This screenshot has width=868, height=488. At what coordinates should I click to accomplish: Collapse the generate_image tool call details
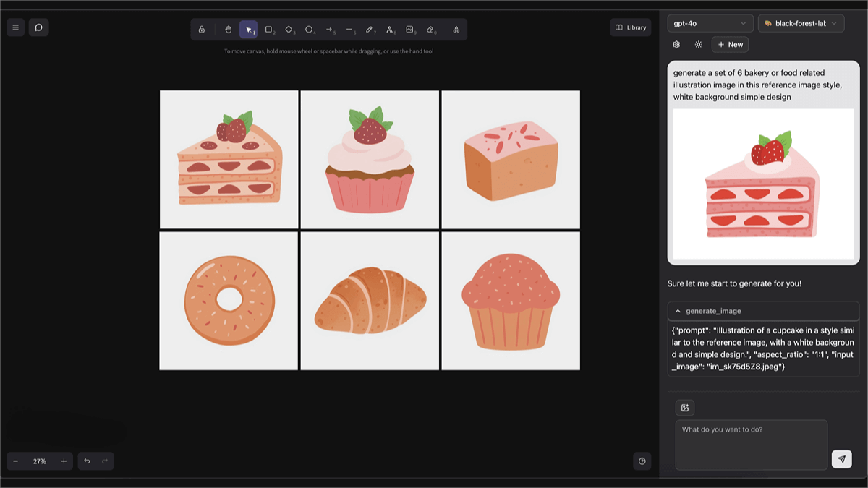pos(678,311)
